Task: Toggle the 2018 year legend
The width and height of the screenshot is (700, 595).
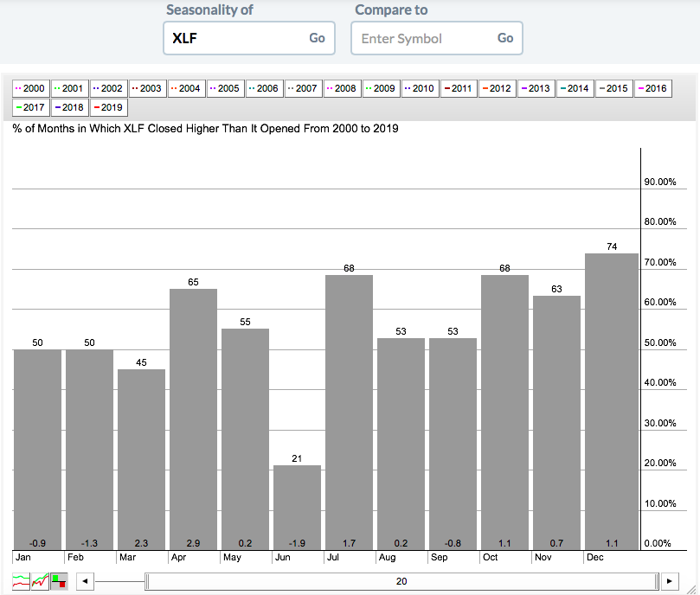Action: pos(69,107)
